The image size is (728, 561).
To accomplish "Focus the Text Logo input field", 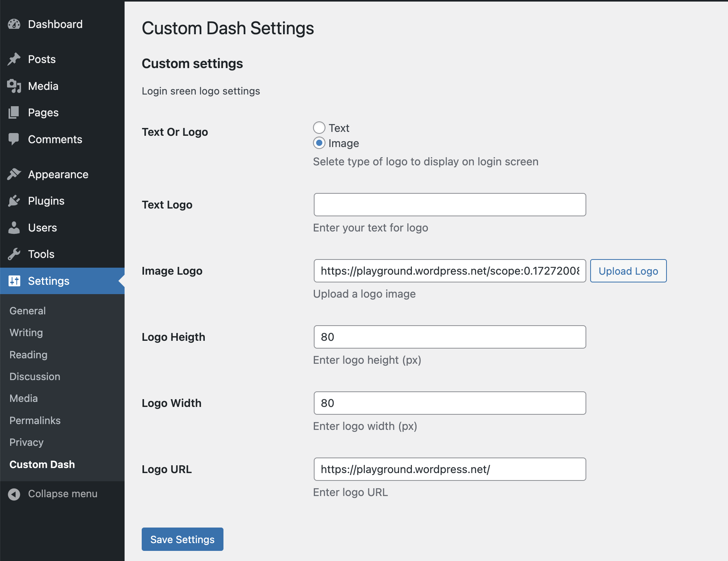I will pyautogui.click(x=450, y=205).
